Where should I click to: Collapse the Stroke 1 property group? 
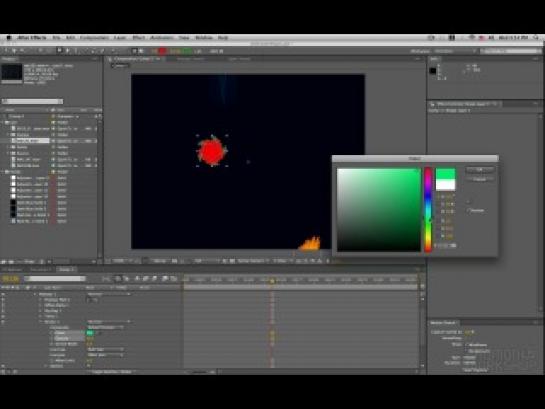[41, 322]
